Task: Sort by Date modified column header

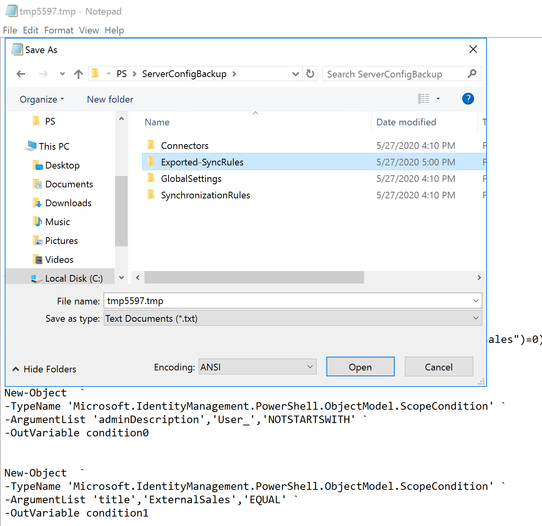Action: pyautogui.click(x=406, y=122)
